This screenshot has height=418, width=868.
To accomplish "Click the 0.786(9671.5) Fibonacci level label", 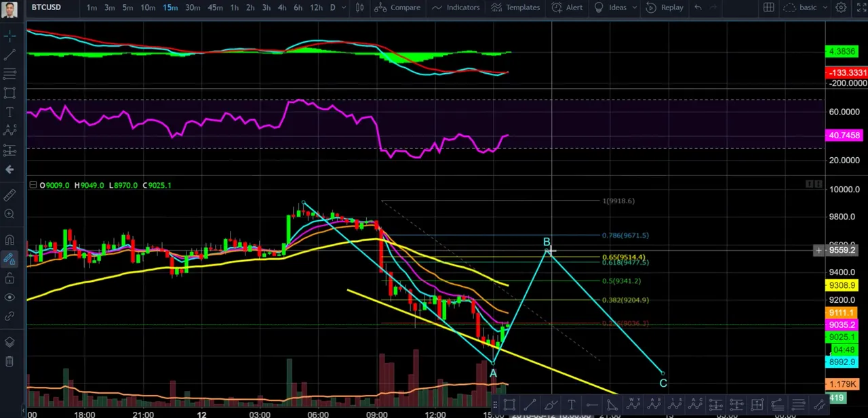I will tap(625, 235).
